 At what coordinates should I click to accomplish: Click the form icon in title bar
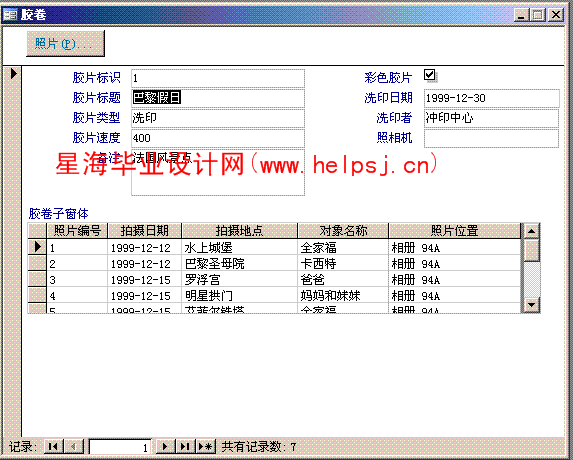click(x=10, y=15)
